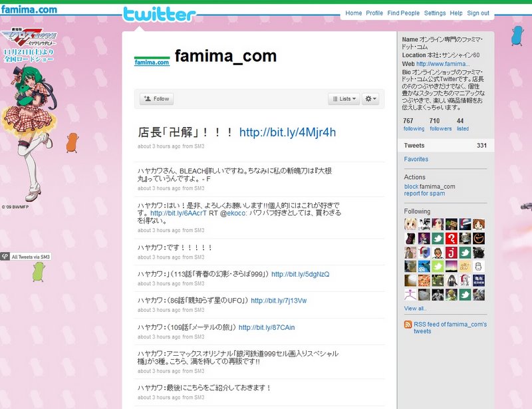Open the bit.ly/6AAcrT link

click(178, 213)
